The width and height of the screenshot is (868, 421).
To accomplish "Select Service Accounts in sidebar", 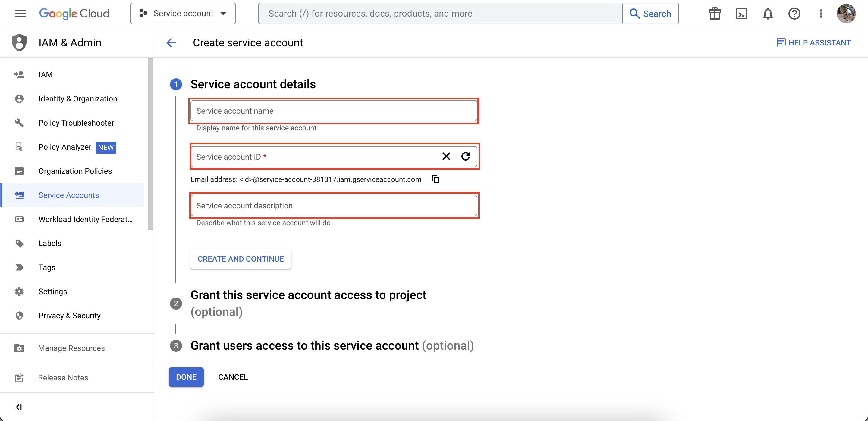I will coord(72,195).
